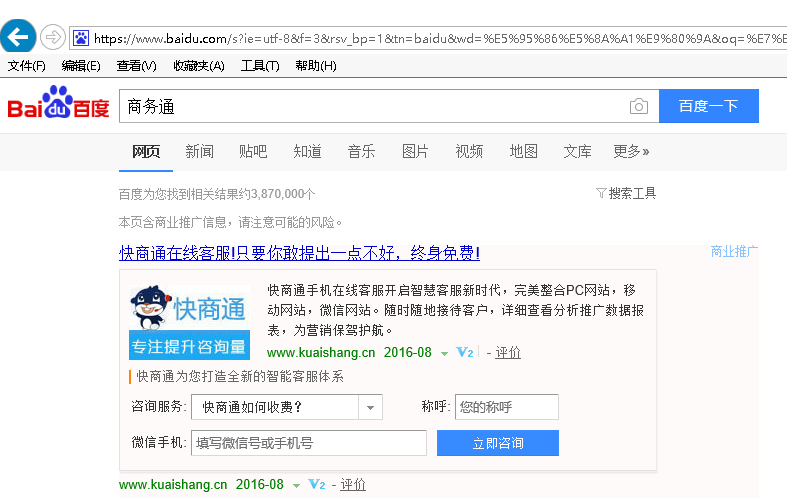Switch to the 新闻 tab
Screen dimensions: 787x498
tap(199, 151)
